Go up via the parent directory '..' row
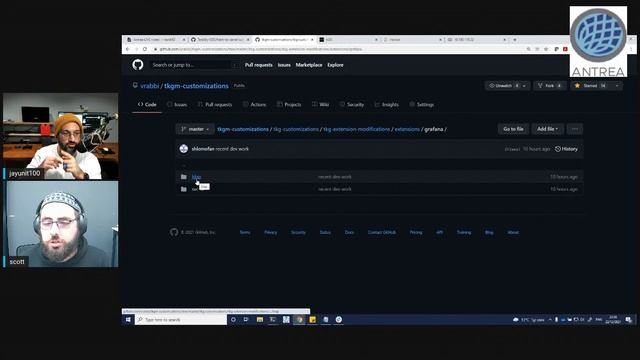This screenshot has width=640, height=360. (184, 166)
